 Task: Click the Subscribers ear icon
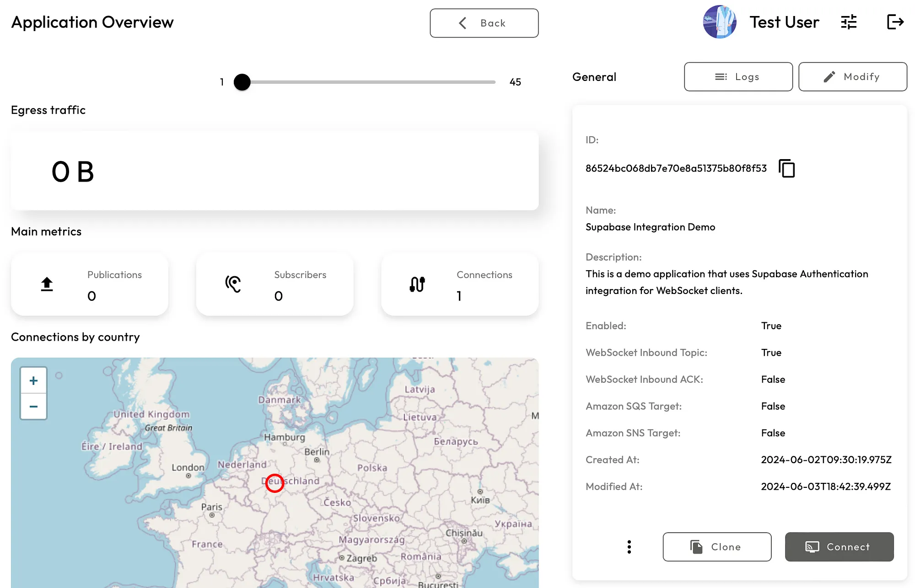tap(233, 284)
